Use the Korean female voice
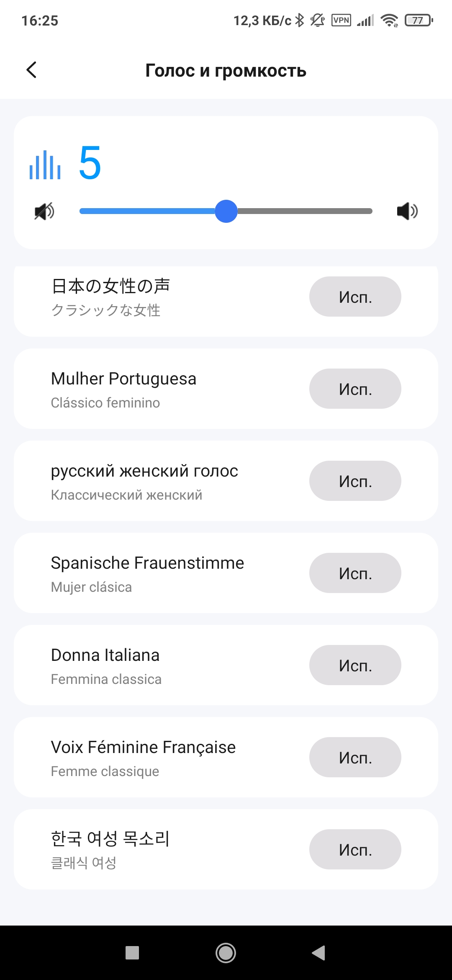The height and width of the screenshot is (980, 452). point(355,849)
